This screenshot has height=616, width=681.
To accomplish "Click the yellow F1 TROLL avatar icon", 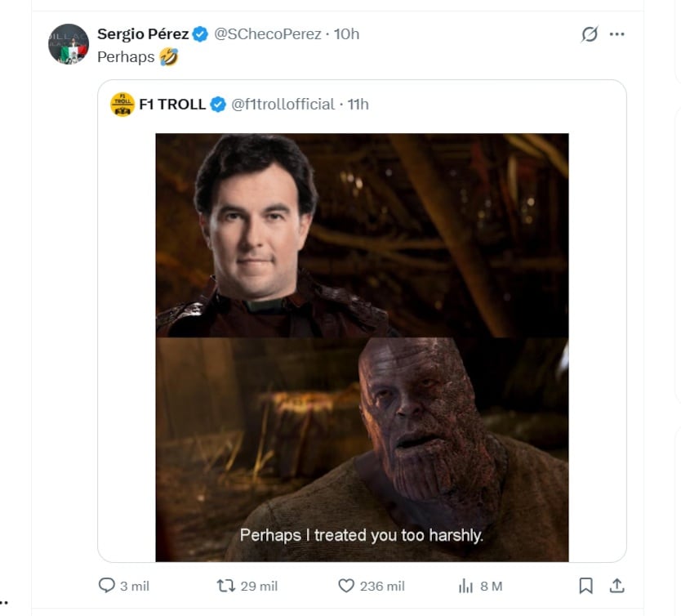I will pos(122,105).
